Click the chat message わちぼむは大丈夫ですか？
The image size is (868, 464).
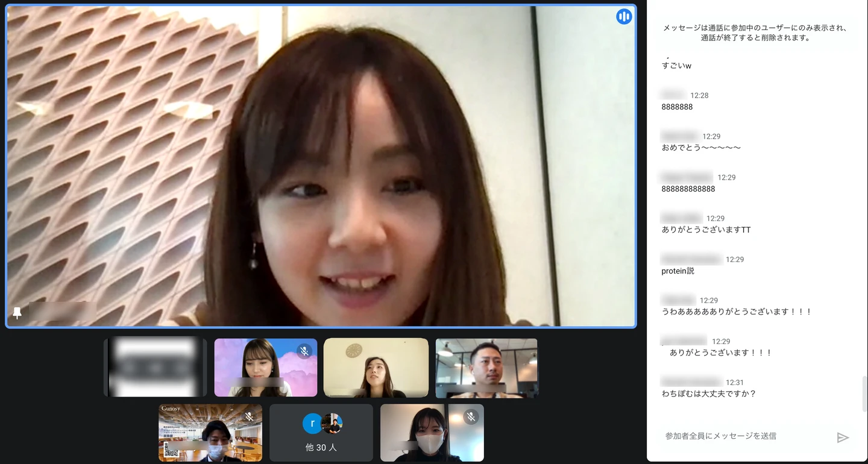click(x=709, y=394)
